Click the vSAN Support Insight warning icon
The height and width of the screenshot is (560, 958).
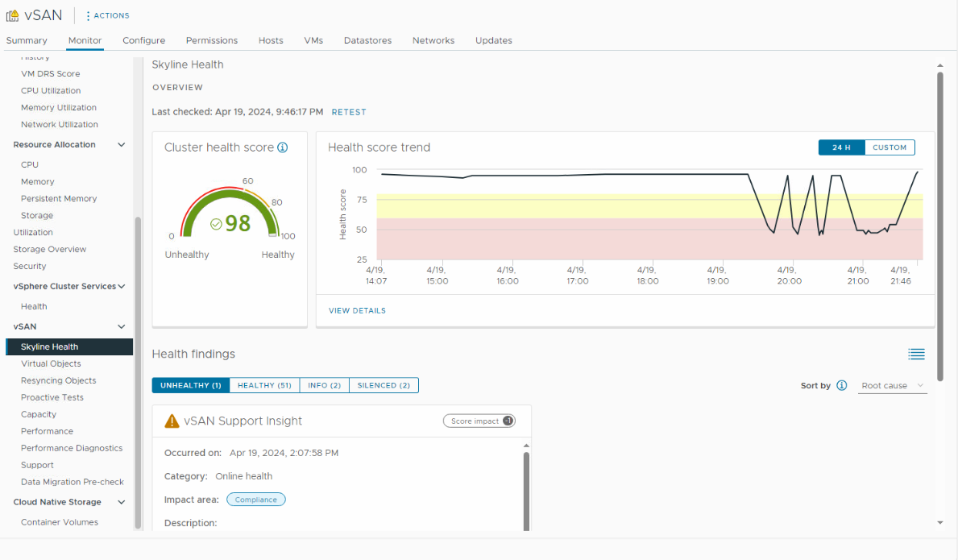[x=172, y=421]
